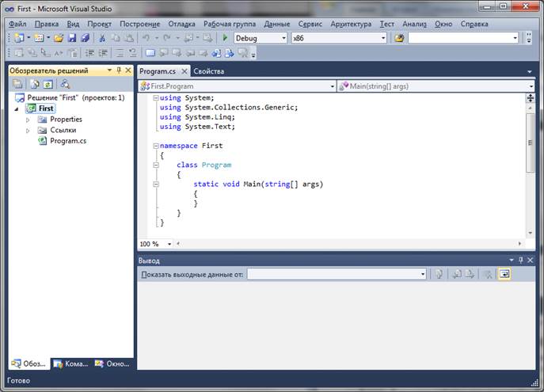
Task: Open the Построение menu
Action: (x=140, y=24)
